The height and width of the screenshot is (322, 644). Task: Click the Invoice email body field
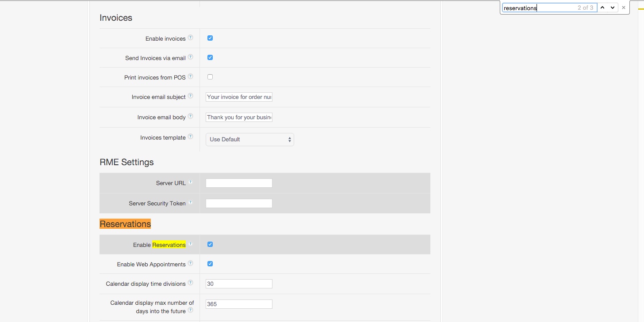pyautogui.click(x=239, y=117)
